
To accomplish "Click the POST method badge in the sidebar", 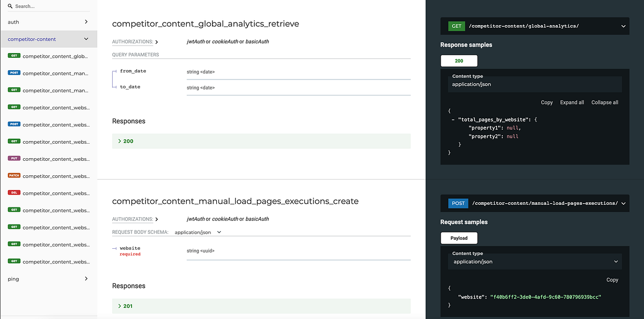I will tap(14, 73).
